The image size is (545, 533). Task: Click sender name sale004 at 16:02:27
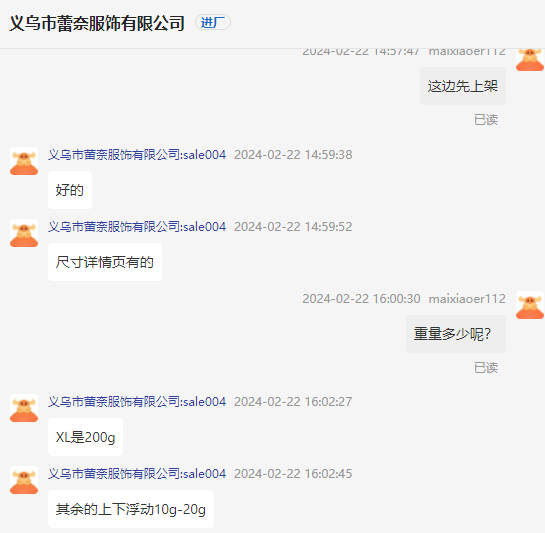coord(137,402)
